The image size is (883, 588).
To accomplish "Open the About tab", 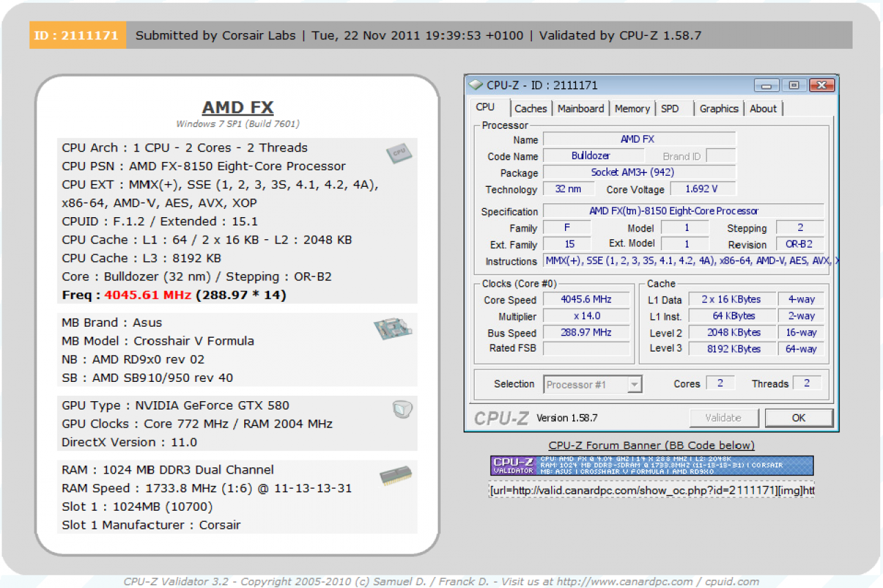I will (x=763, y=108).
